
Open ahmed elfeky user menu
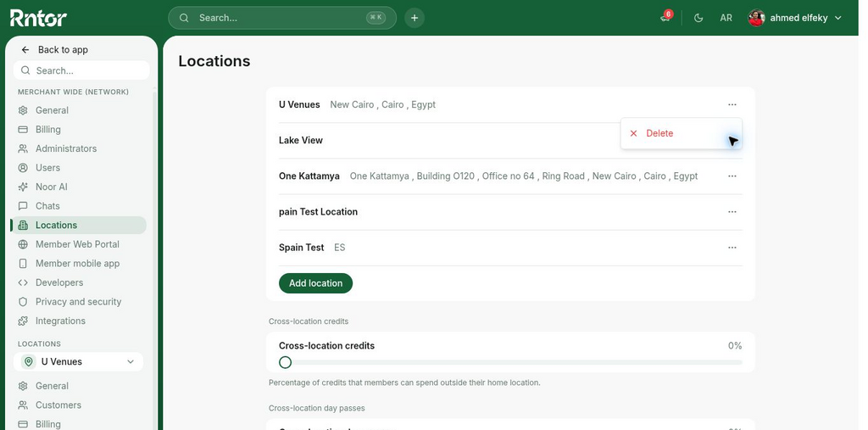click(x=795, y=18)
